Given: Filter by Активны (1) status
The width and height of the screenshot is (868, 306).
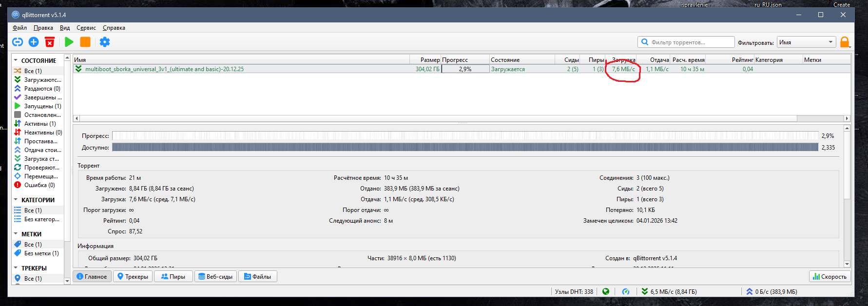Looking at the screenshot, I should click(x=38, y=124).
